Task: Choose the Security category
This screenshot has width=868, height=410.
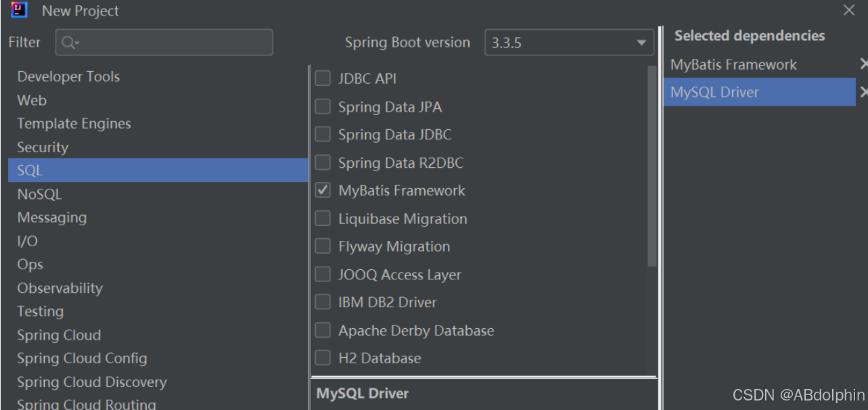Action: click(x=158, y=147)
